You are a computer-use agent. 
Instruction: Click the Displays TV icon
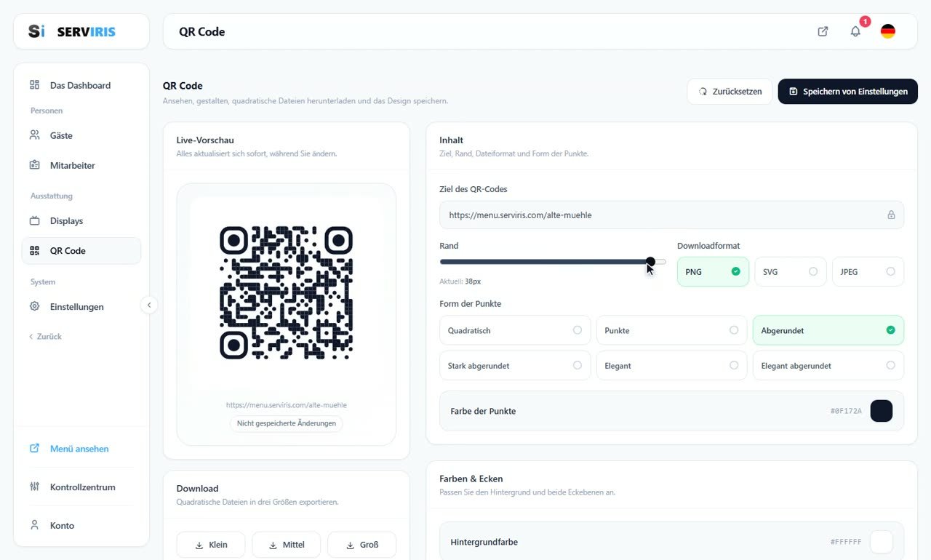(34, 220)
